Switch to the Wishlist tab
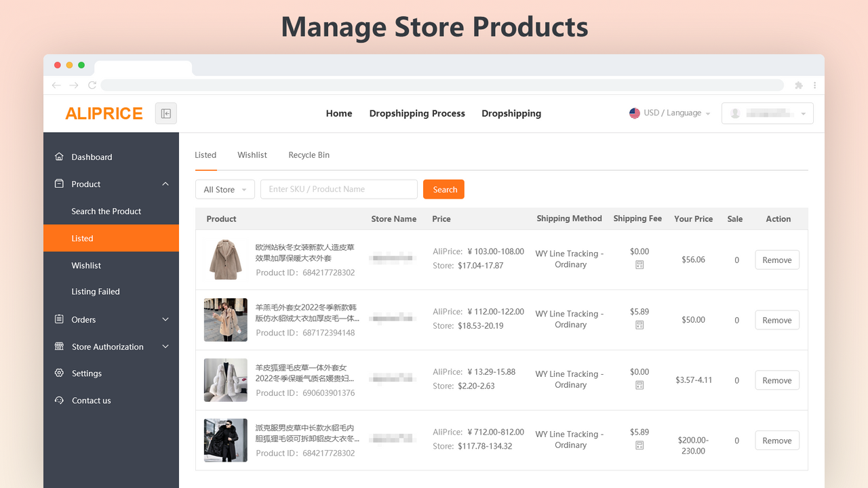This screenshot has height=488, width=868. coord(252,155)
